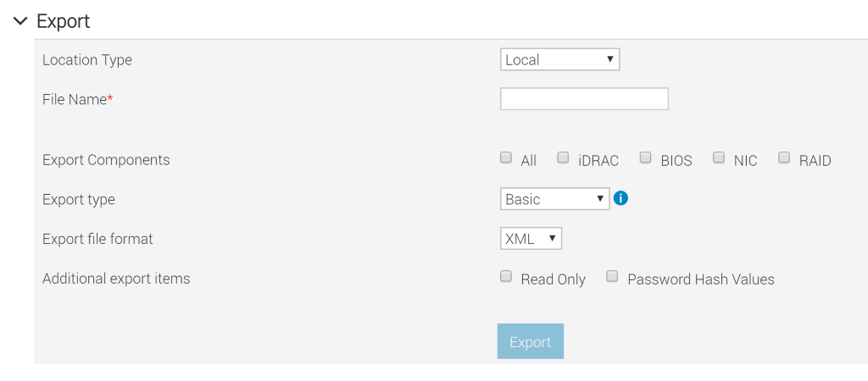Image resolution: width=868 pixels, height=381 pixels.
Task: Click the Export section heading text
Action: coord(64,21)
